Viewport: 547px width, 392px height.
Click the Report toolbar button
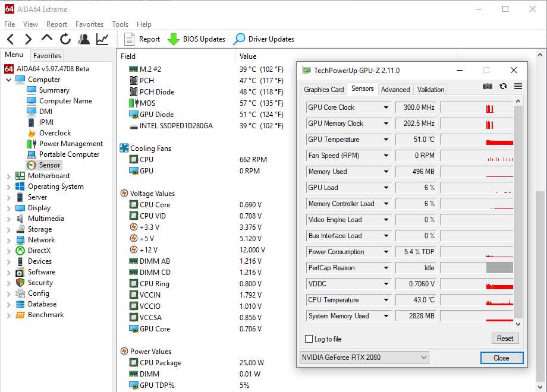coord(142,39)
